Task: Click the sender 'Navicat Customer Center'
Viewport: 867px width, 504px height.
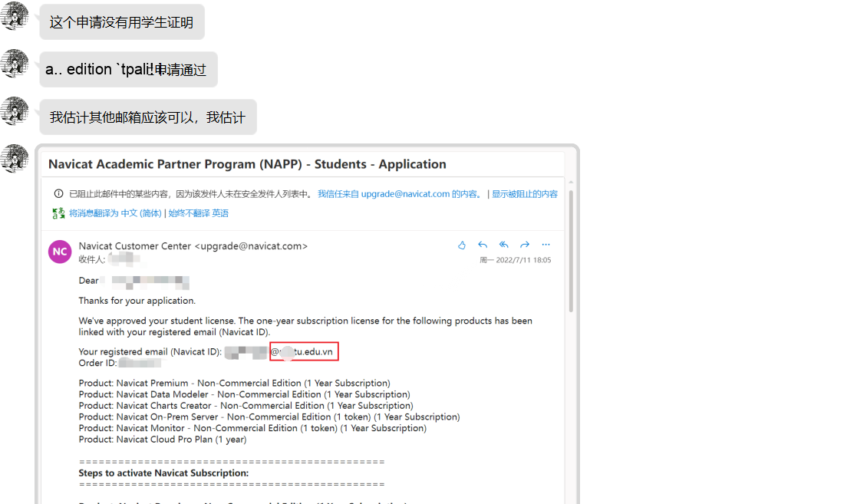Action: click(x=193, y=246)
